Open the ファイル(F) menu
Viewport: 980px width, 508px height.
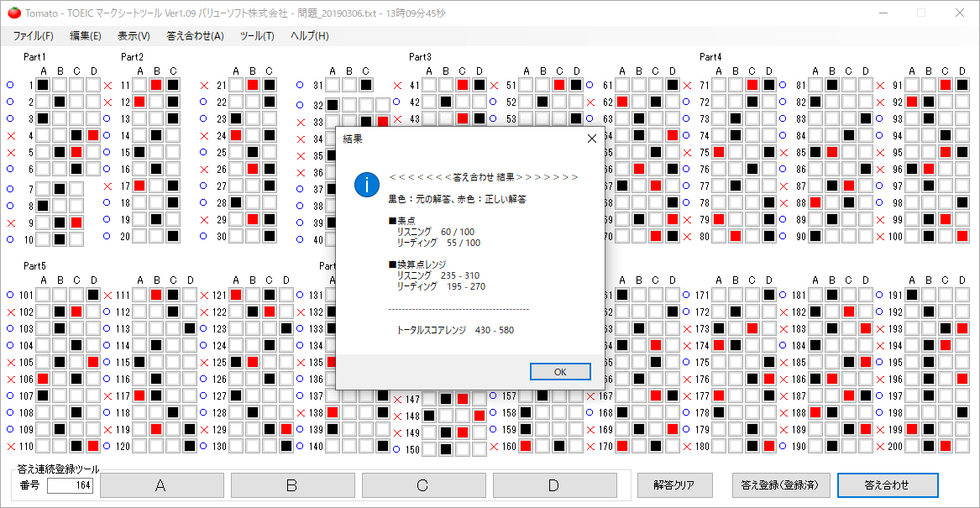(33, 36)
